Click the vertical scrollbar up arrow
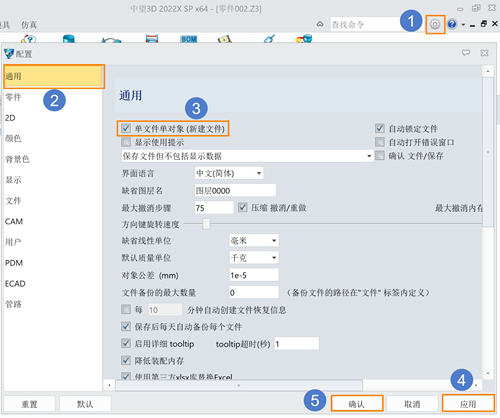 (x=488, y=71)
